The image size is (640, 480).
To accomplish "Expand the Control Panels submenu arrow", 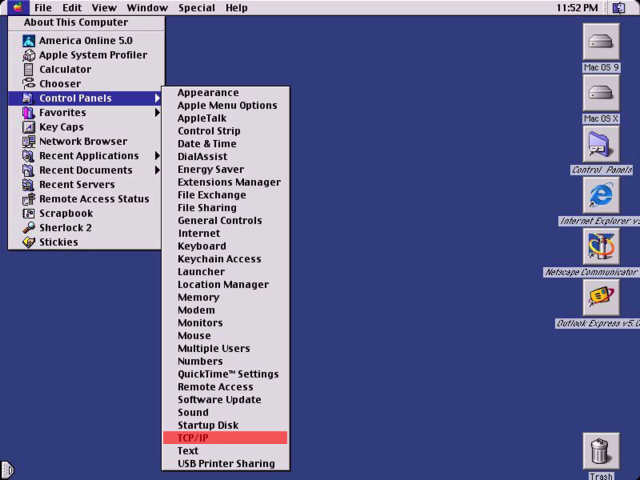I will click(157, 98).
